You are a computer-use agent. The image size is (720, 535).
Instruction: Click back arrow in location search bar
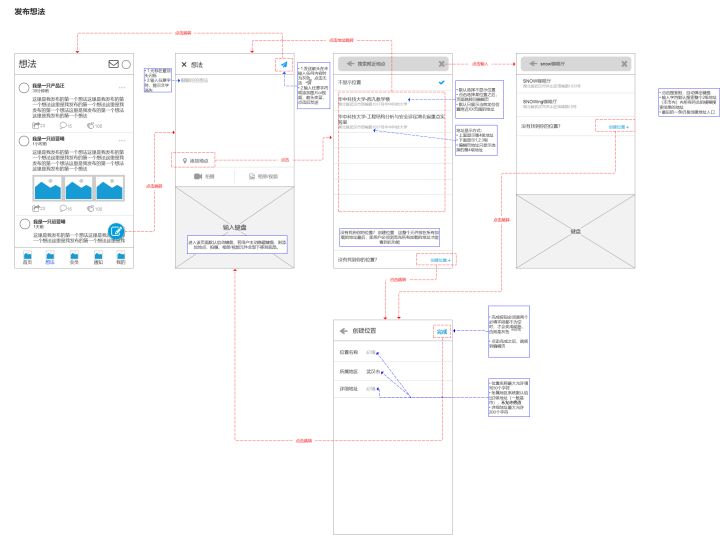(347, 64)
